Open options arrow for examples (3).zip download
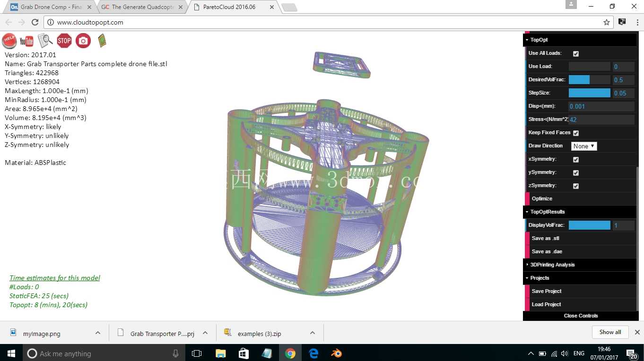Image resolution: width=644 pixels, height=361 pixels. 313,333
